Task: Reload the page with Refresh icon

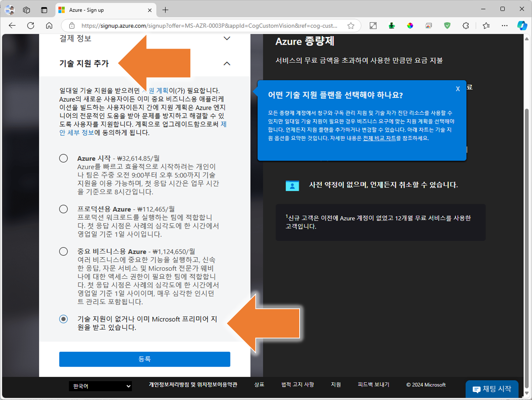Action: 31,26
